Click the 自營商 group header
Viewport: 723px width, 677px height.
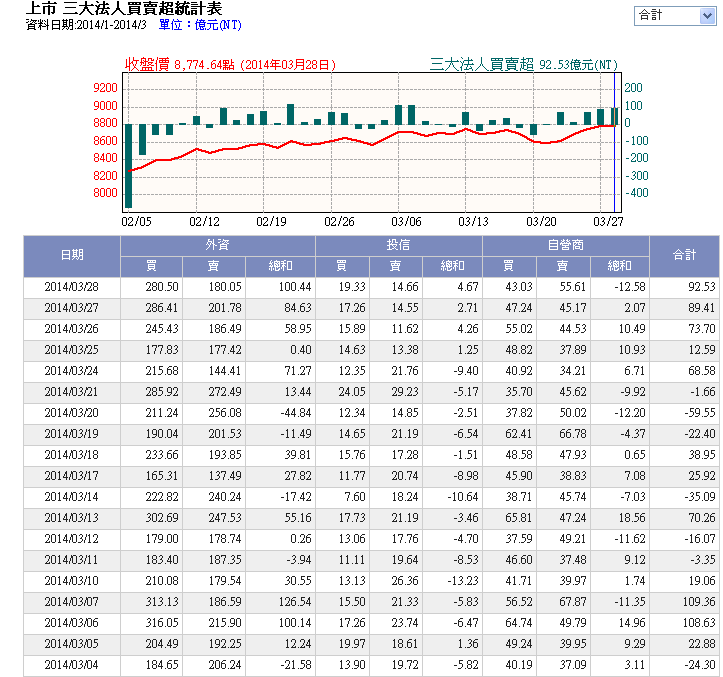566,246
